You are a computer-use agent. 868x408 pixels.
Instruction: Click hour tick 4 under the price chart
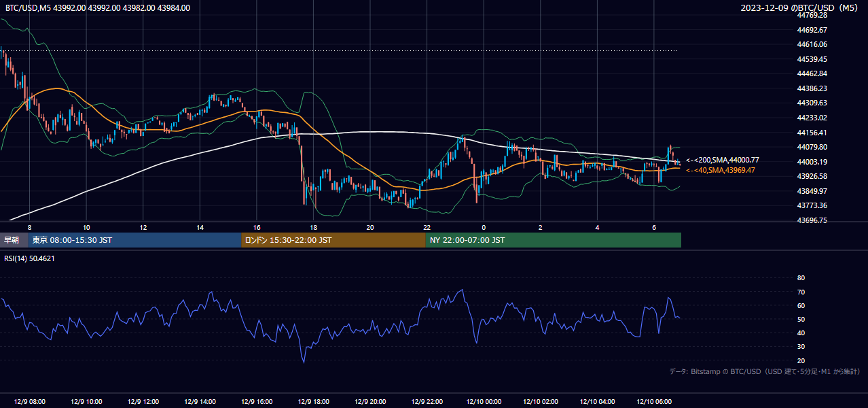pos(597,227)
